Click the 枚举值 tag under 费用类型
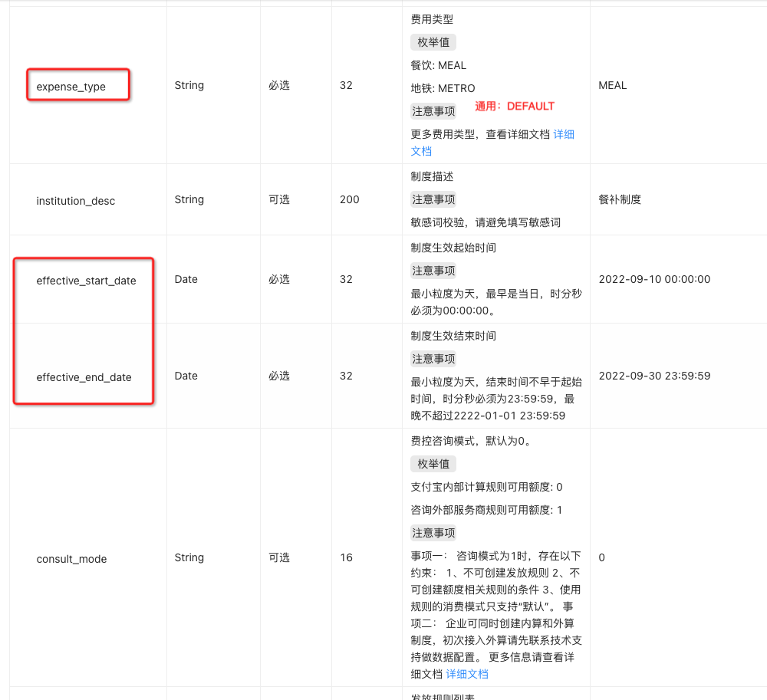 pos(433,42)
